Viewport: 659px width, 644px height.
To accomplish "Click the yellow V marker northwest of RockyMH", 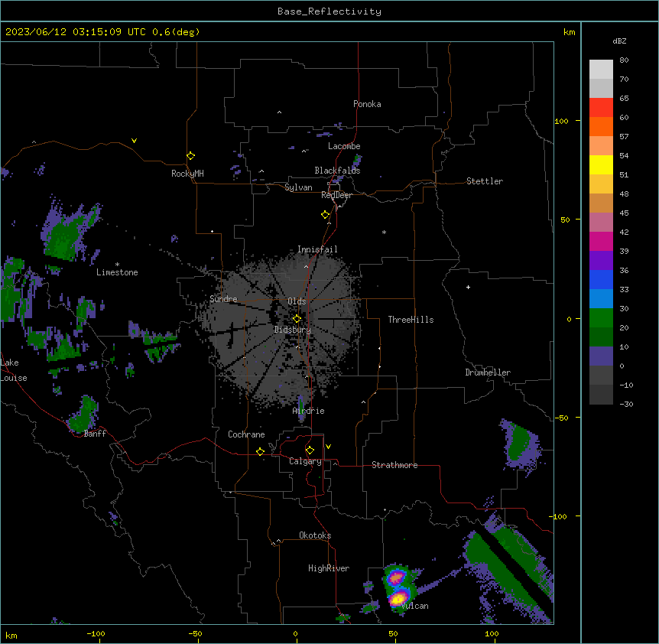I will pyautogui.click(x=134, y=141).
